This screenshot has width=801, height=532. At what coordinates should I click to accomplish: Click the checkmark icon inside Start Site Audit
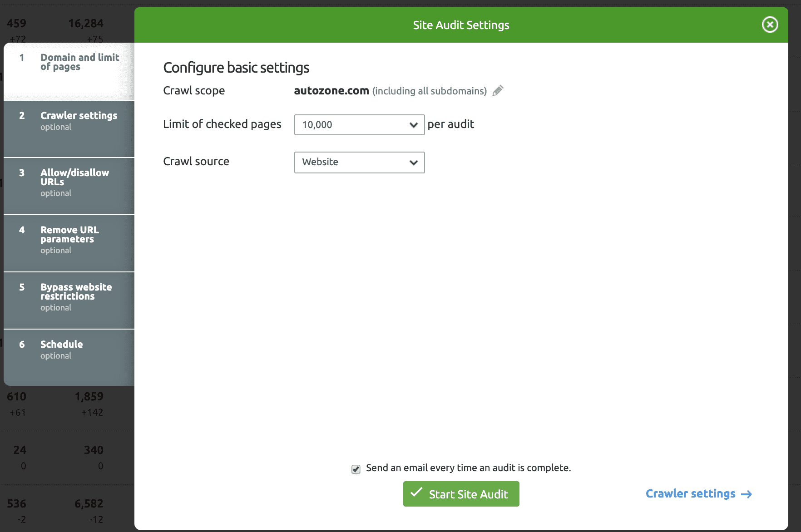click(417, 493)
